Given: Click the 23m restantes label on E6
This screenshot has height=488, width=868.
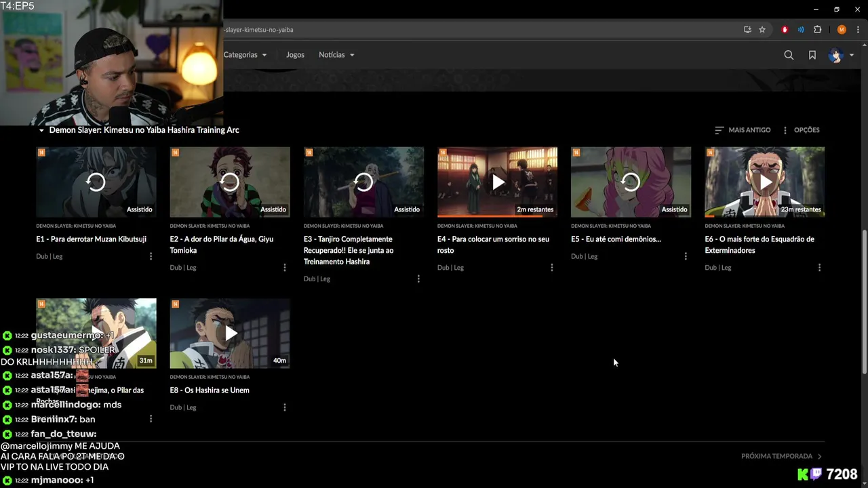Looking at the screenshot, I should 801,209.
